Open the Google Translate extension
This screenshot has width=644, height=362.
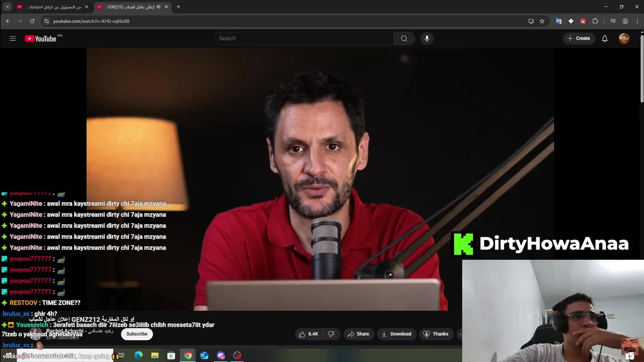click(558, 21)
